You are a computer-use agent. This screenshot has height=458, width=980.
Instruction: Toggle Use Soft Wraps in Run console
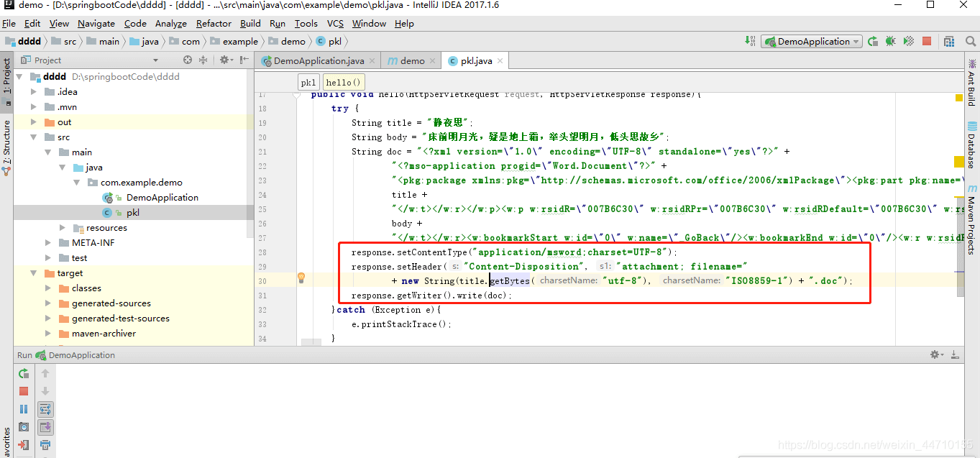click(x=45, y=409)
